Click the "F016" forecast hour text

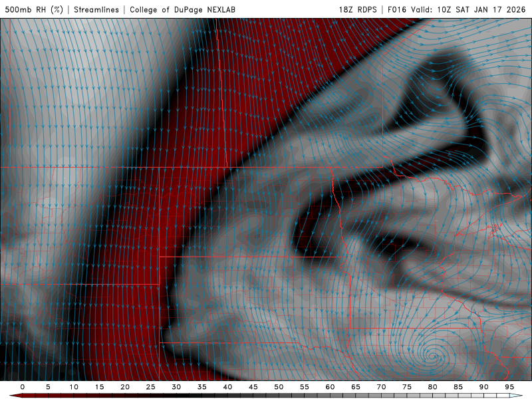coord(397,9)
